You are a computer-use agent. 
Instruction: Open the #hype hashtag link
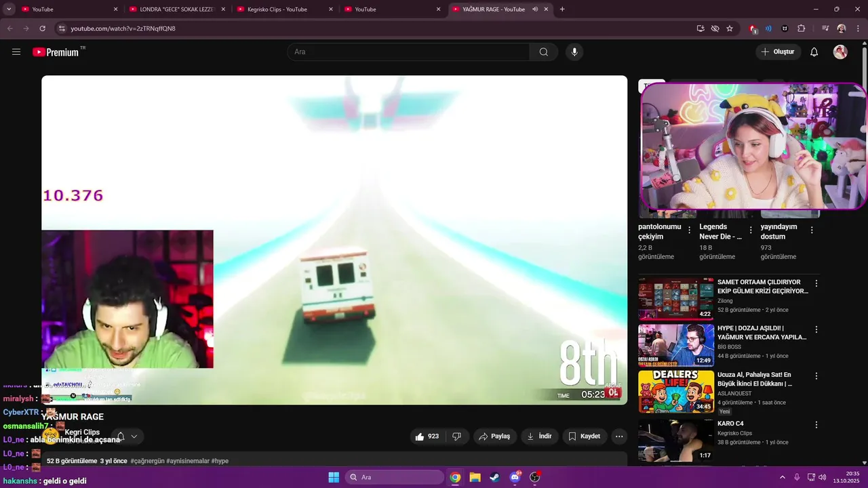click(x=220, y=461)
